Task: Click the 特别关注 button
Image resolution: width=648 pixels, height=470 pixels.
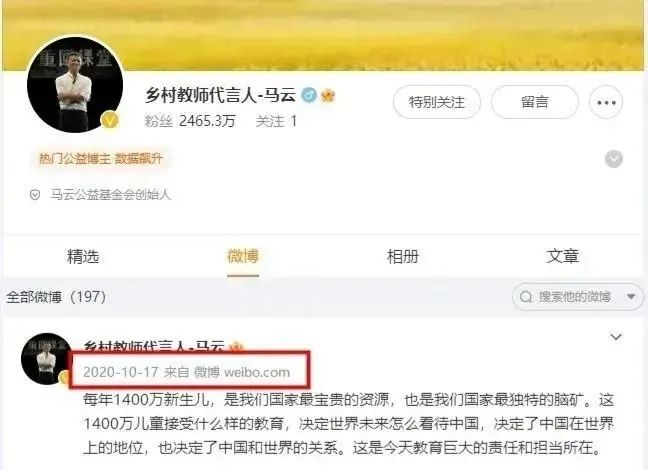Action: [x=436, y=102]
